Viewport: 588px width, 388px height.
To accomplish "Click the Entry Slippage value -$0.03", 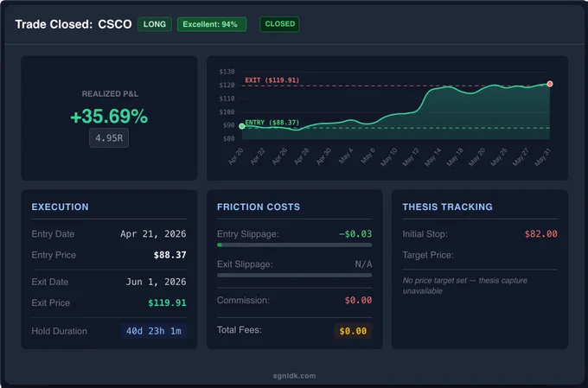I will click(x=355, y=234).
